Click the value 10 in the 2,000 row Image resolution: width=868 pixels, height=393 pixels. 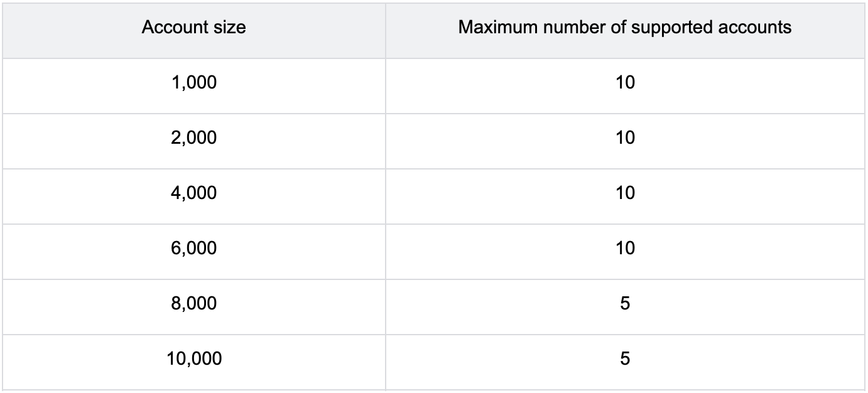[x=626, y=138]
